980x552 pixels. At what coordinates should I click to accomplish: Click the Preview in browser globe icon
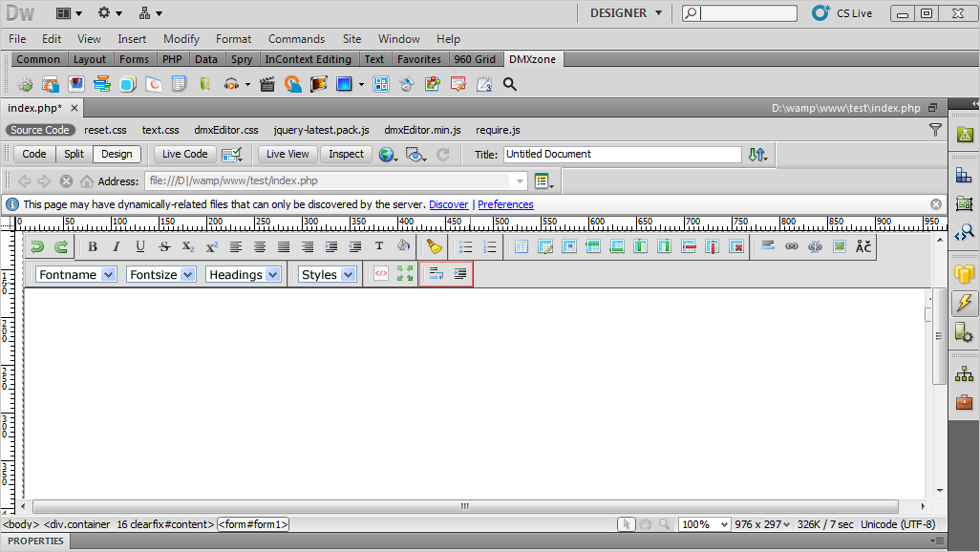click(x=388, y=155)
